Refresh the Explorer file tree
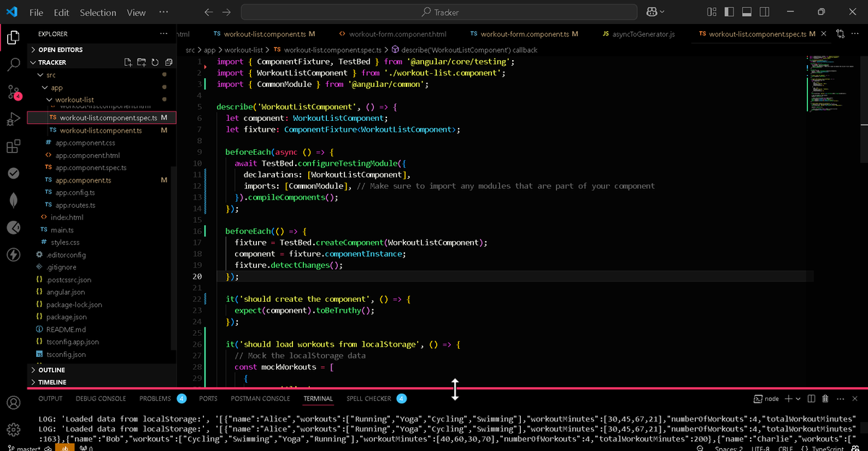 (154, 62)
